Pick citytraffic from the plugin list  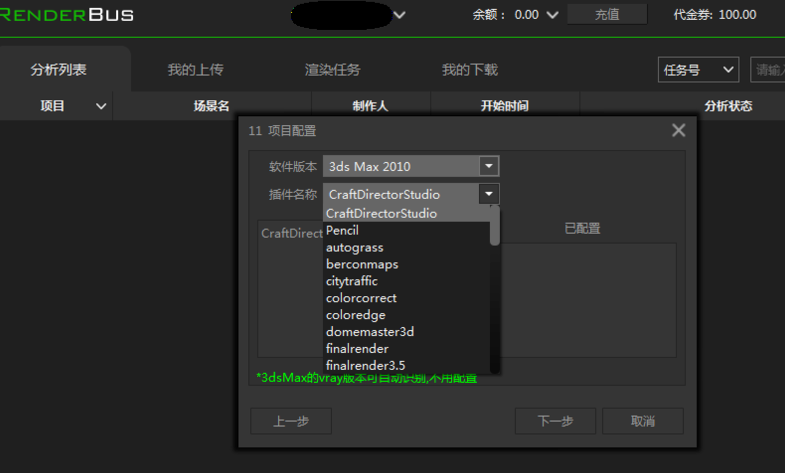click(x=407, y=281)
